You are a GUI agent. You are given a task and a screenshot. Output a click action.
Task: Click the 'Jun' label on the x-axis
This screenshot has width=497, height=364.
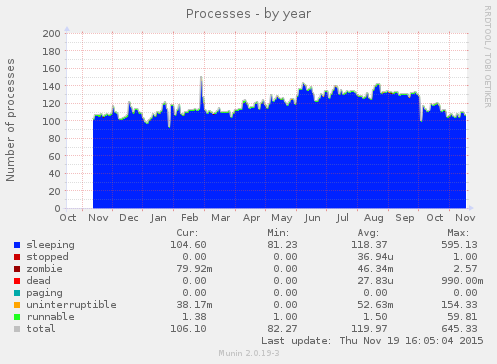point(312,218)
